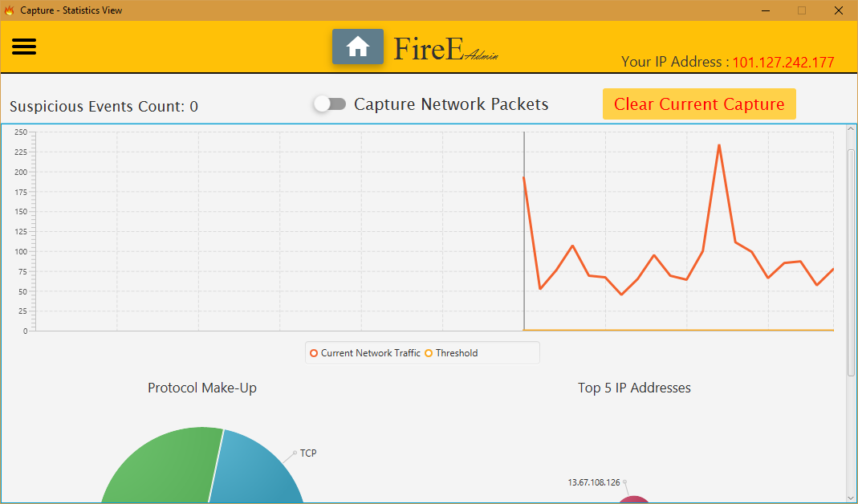Click the scrollbar up arrow
The image size is (858, 504).
coord(851,131)
